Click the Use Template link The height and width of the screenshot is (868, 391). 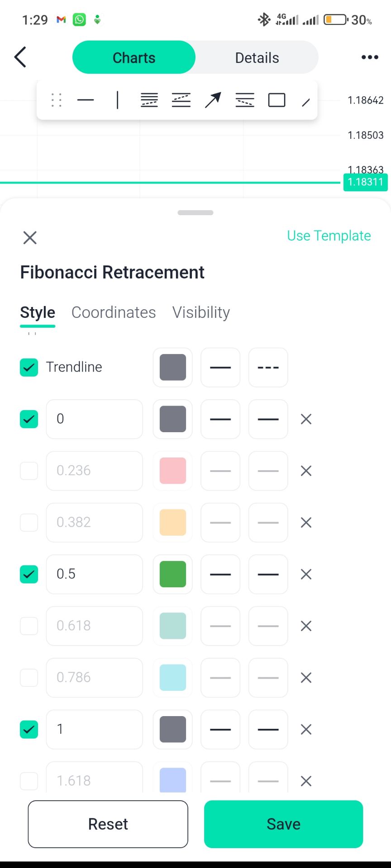[x=329, y=236]
